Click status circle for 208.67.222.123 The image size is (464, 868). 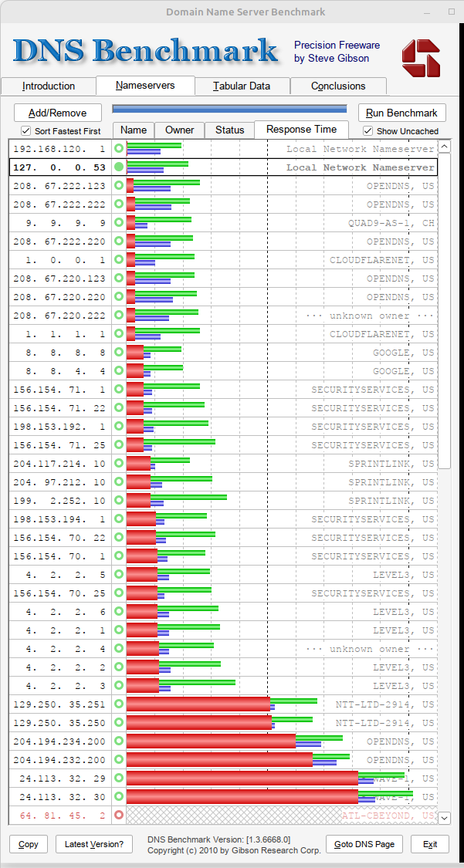(x=118, y=185)
